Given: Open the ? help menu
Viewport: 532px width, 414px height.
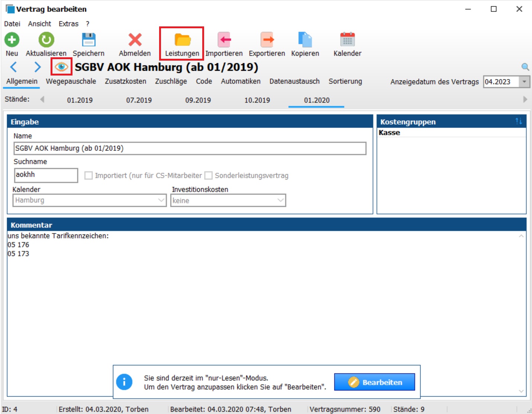Looking at the screenshot, I should coord(87,24).
